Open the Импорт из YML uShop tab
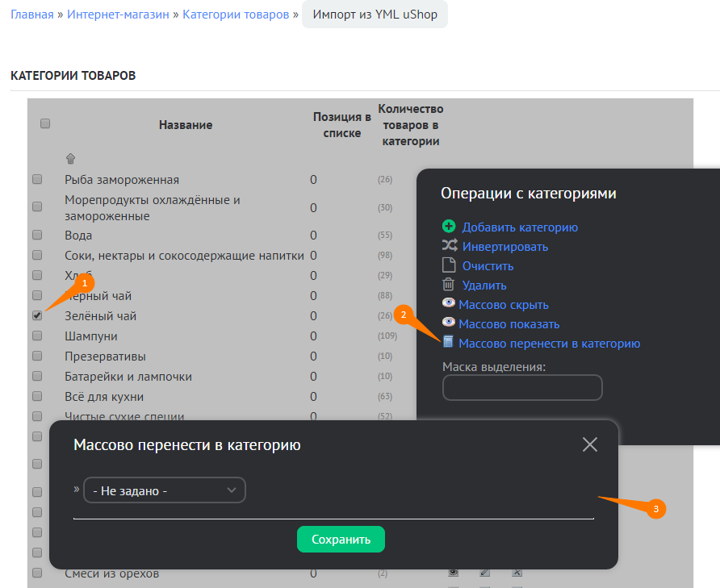This screenshot has width=720, height=588. click(375, 15)
